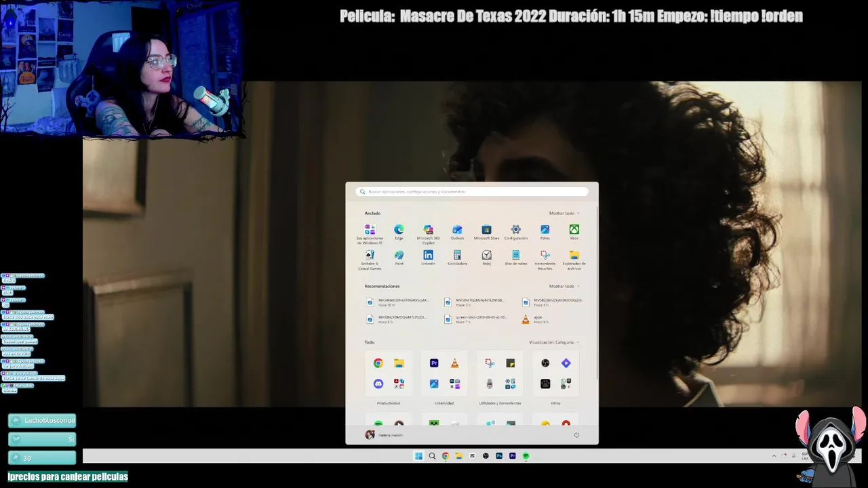Open Bloc de notas
868x488 pixels.
pyautogui.click(x=515, y=258)
